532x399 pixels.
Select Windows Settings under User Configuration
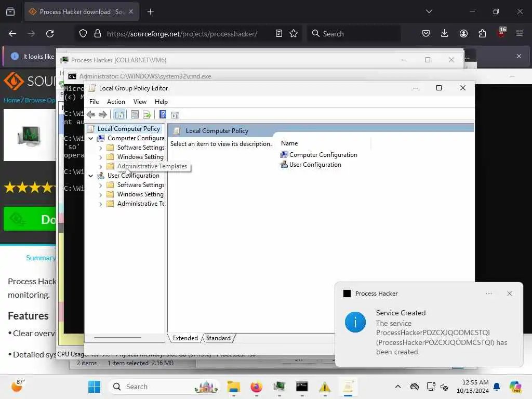[140, 194]
